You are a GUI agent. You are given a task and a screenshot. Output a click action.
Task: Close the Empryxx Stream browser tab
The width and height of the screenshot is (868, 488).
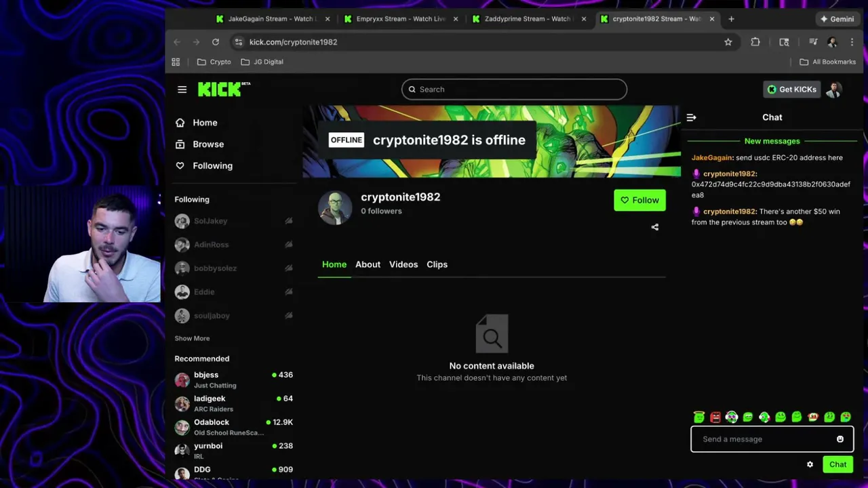[x=456, y=19]
